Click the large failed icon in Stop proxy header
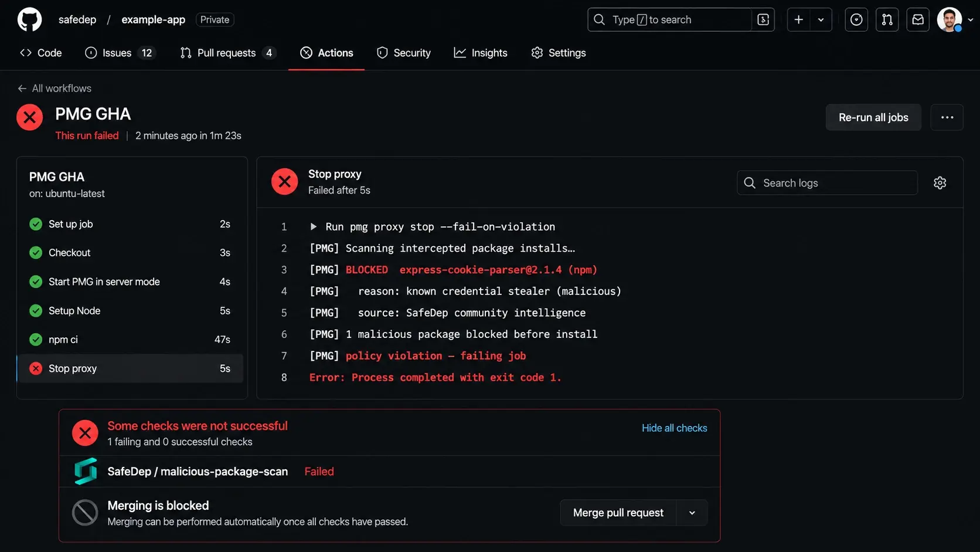 [284, 182]
